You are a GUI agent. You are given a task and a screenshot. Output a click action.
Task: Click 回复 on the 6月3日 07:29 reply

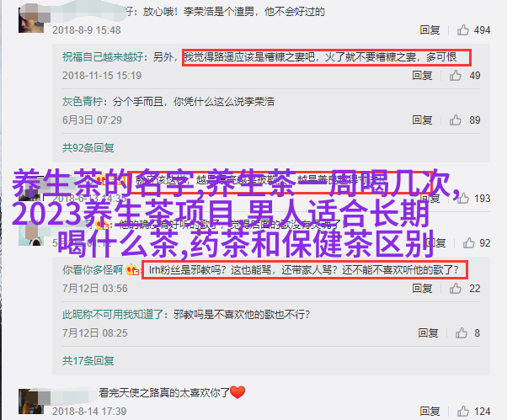pyautogui.click(x=422, y=120)
